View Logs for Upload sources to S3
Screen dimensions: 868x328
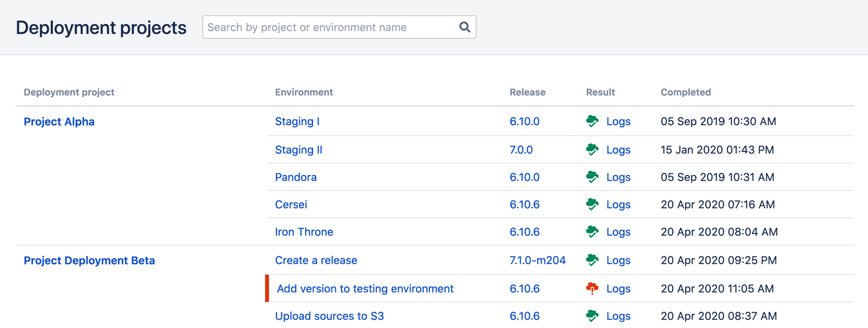point(618,316)
